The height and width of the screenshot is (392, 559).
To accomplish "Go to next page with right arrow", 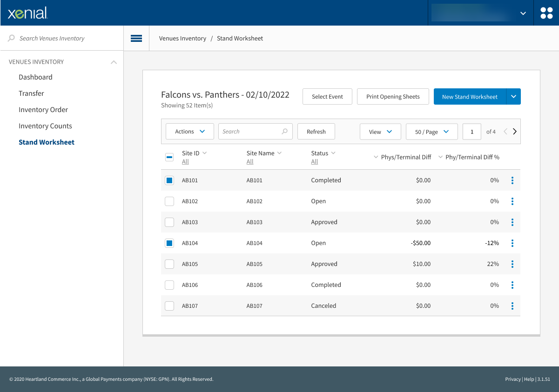I will [x=514, y=132].
